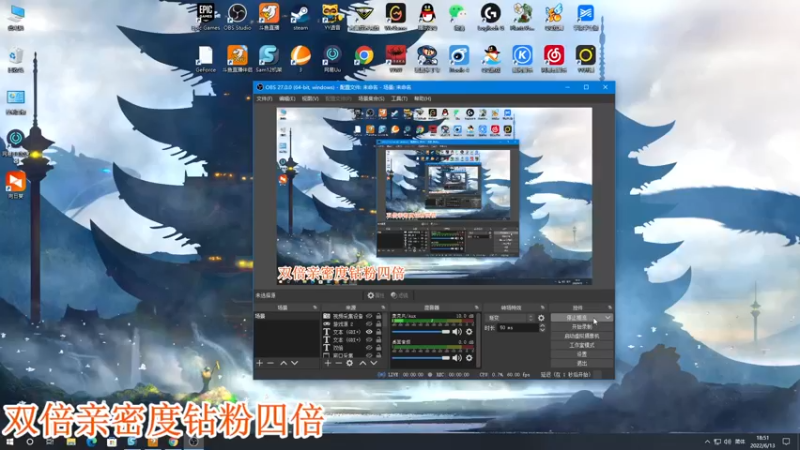Click the 时长 duration input field
Screen dimensions: 800x450
coord(517,328)
